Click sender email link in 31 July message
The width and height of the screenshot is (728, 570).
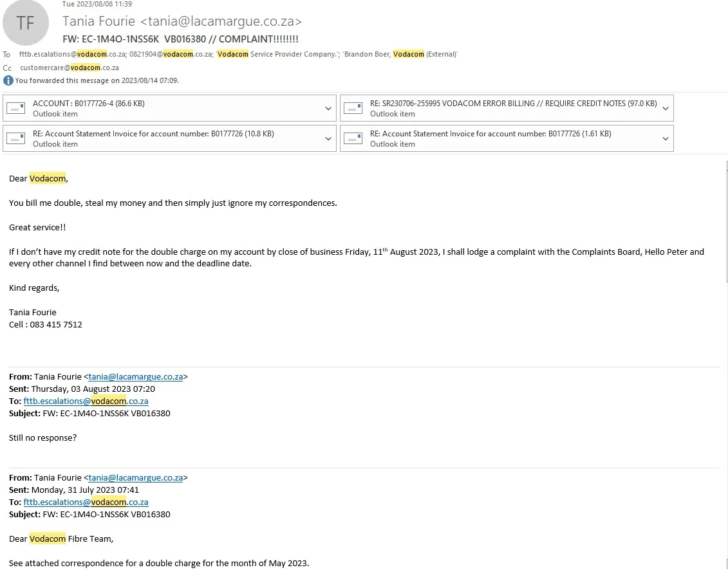[x=136, y=478]
